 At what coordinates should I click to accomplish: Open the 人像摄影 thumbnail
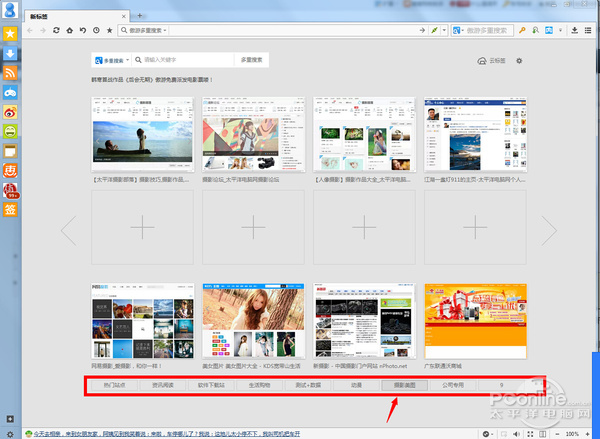[x=364, y=134]
